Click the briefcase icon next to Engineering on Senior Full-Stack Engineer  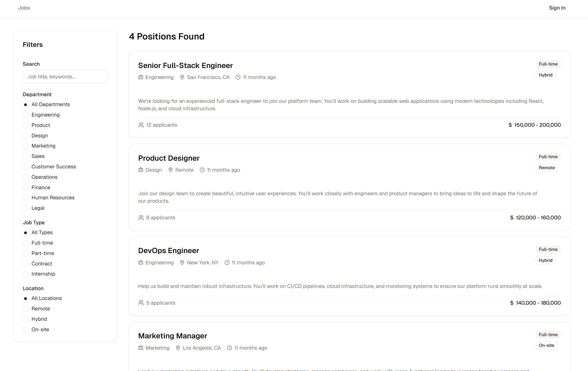coord(141,77)
